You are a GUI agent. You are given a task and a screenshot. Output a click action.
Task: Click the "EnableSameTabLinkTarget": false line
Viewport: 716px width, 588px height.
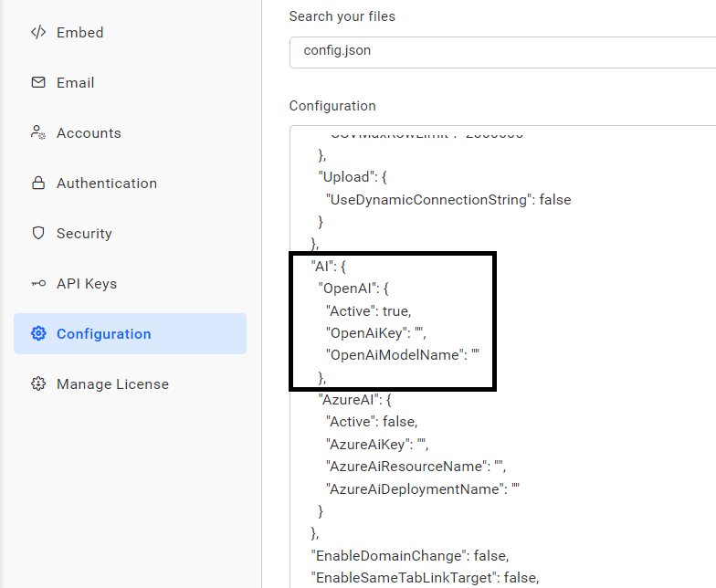click(426, 577)
